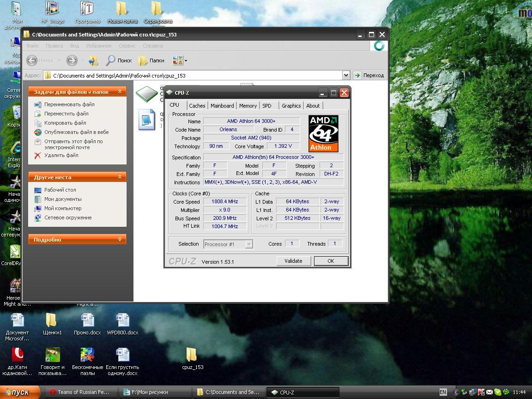Viewport: 532px width, 399px height.
Task: Open the Щенки1 desktop folder
Action: (x=52, y=324)
